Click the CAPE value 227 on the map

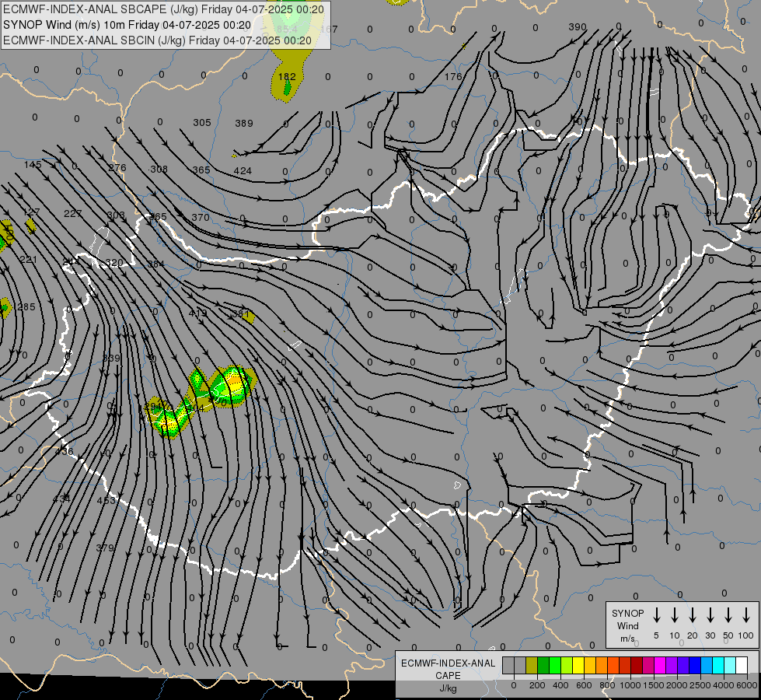coord(73,213)
